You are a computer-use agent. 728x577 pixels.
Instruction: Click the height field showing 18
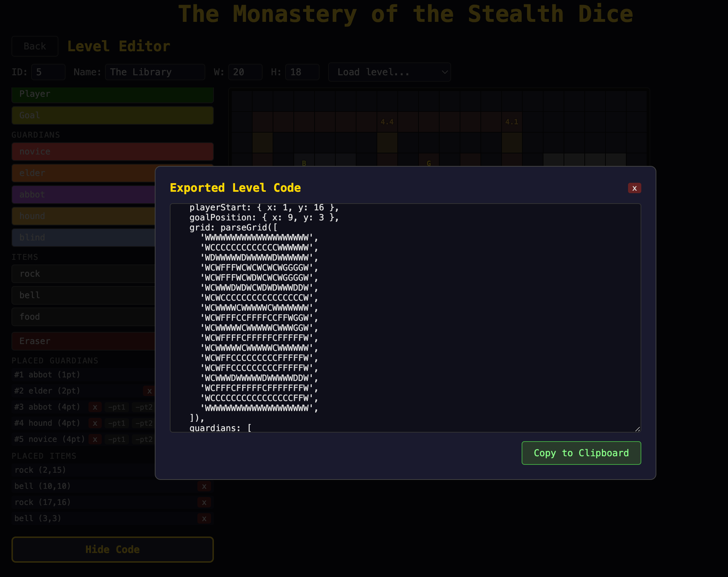[302, 72]
